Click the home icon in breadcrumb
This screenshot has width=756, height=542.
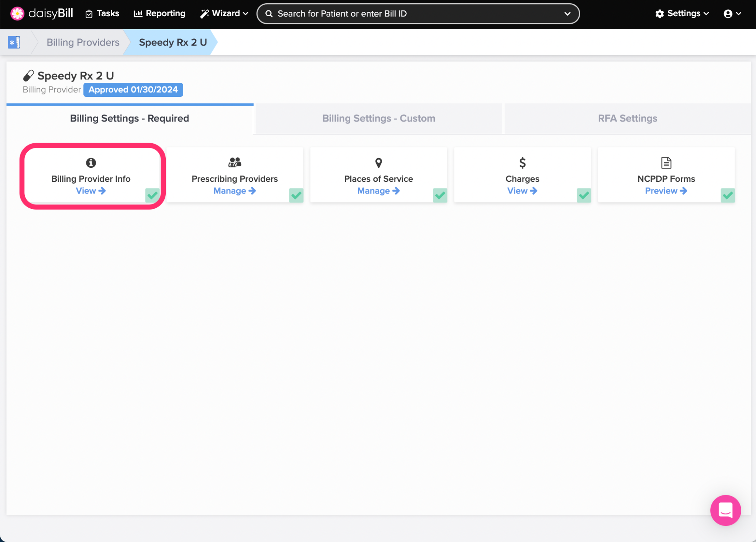point(14,42)
